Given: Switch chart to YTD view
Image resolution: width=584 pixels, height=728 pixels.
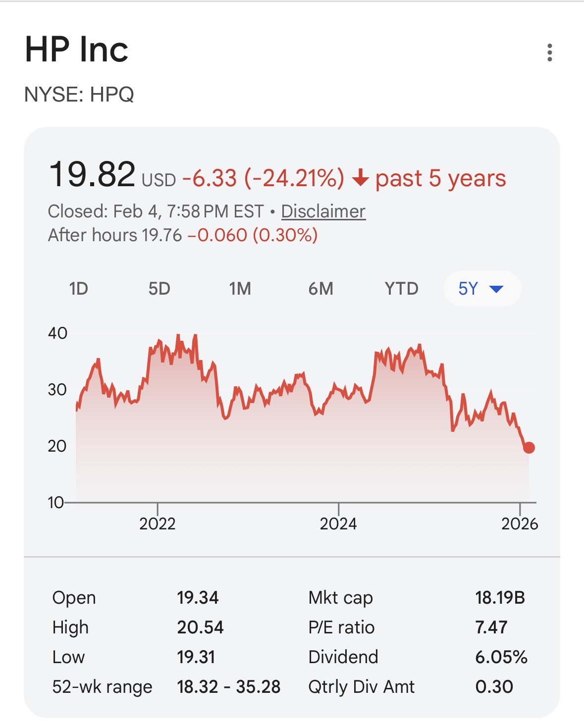Looking at the screenshot, I should [x=401, y=289].
